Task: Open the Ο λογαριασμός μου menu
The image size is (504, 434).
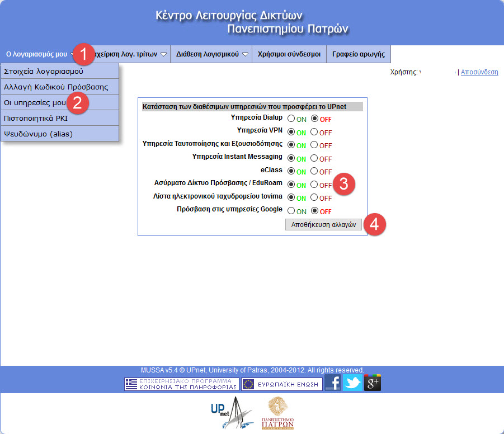Action: pyautogui.click(x=36, y=54)
